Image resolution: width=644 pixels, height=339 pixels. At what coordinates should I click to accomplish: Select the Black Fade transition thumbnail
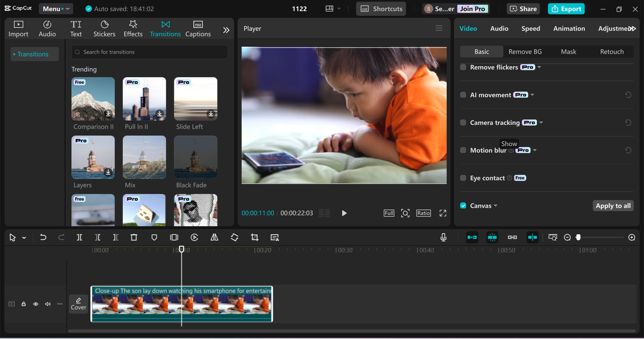pos(196,157)
